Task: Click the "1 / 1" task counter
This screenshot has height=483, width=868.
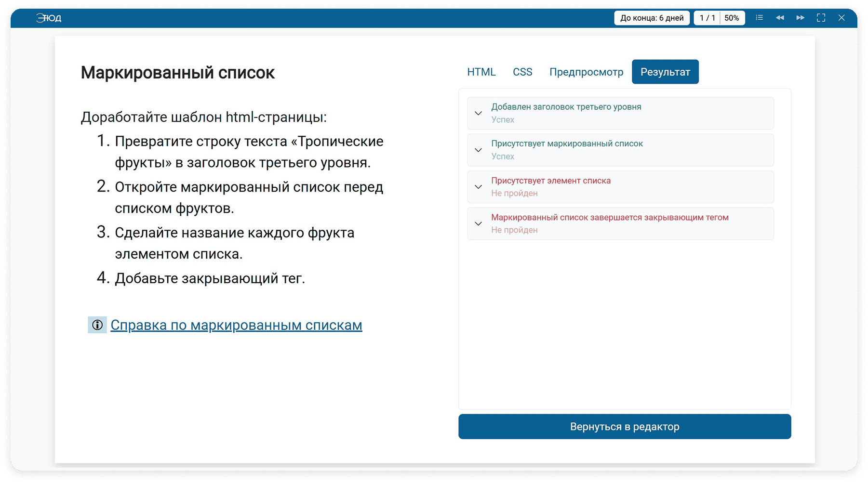Action: tap(707, 18)
